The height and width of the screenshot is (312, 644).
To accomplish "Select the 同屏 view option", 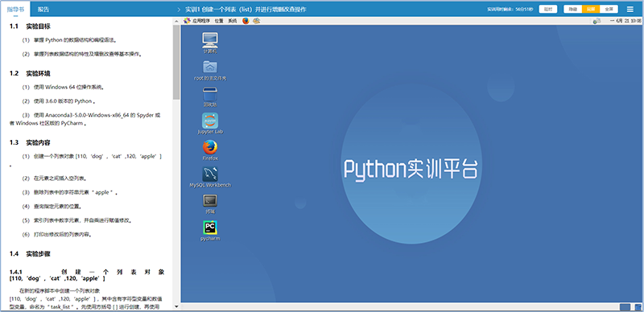I will 591,9.
